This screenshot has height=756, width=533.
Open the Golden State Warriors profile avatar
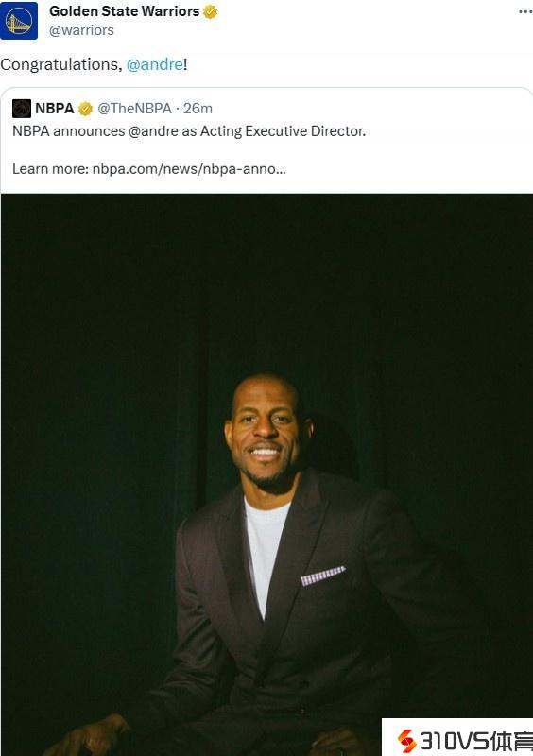[x=19, y=21]
